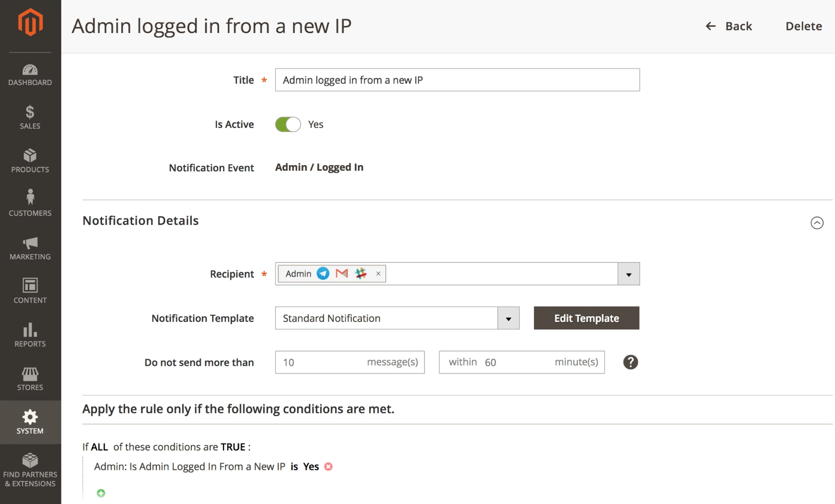Click the Reports bar chart icon
Screen dimensions: 835x504
pyautogui.click(x=30, y=330)
